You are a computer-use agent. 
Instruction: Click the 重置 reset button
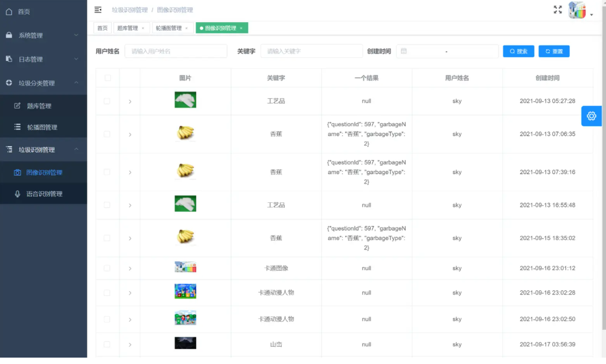(554, 51)
